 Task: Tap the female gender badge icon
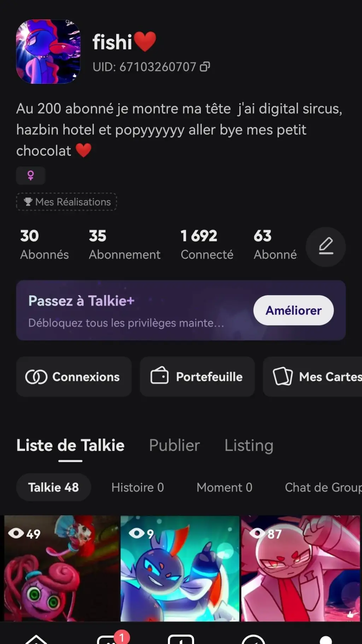(31, 175)
